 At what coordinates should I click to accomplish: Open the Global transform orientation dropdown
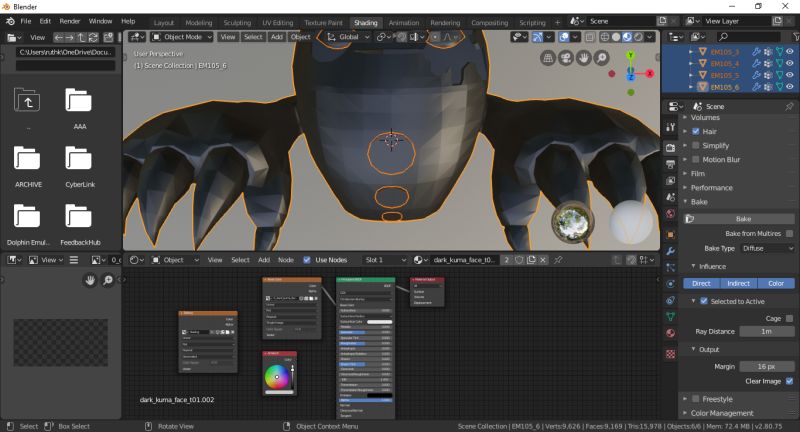point(348,37)
